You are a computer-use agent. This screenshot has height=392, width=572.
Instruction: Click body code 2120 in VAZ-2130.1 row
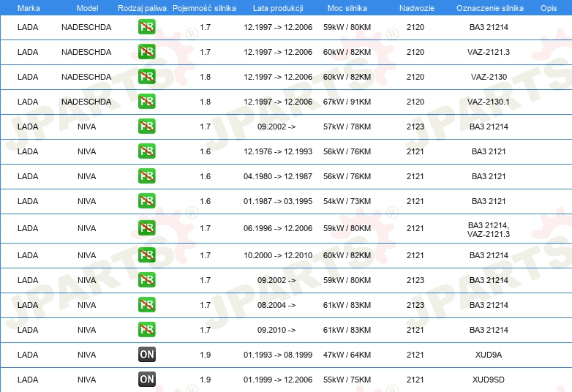(415, 102)
